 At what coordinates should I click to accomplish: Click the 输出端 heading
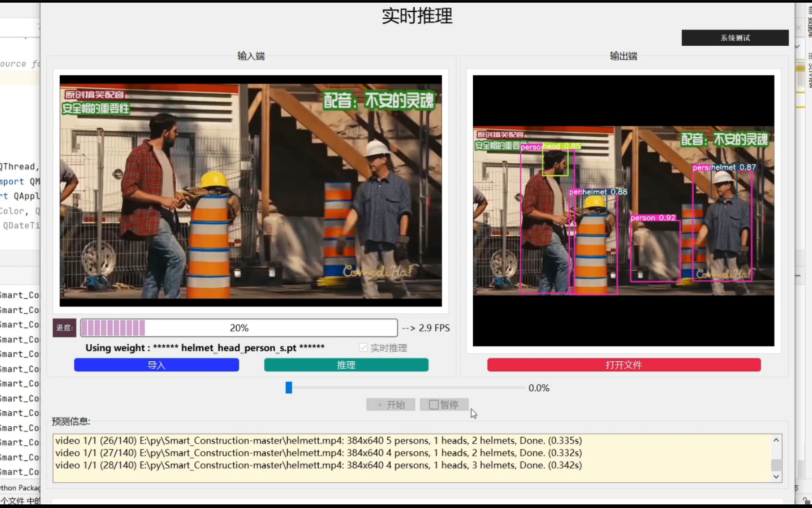[x=624, y=56]
